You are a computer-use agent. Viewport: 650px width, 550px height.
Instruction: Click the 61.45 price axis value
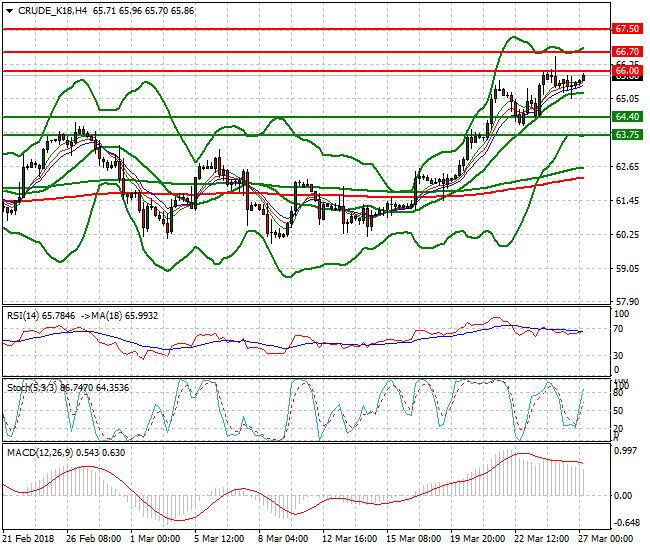[x=627, y=201]
